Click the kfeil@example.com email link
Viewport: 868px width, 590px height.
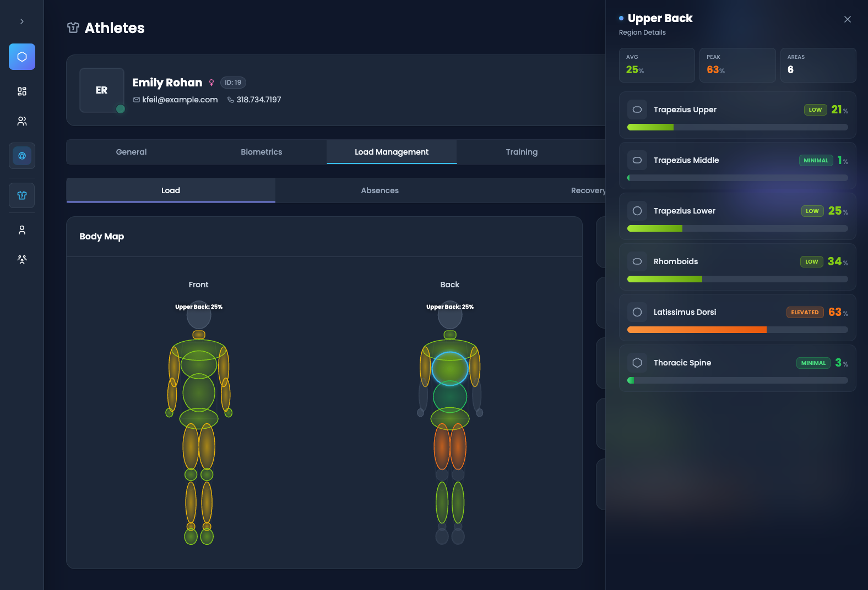(x=180, y=100)
